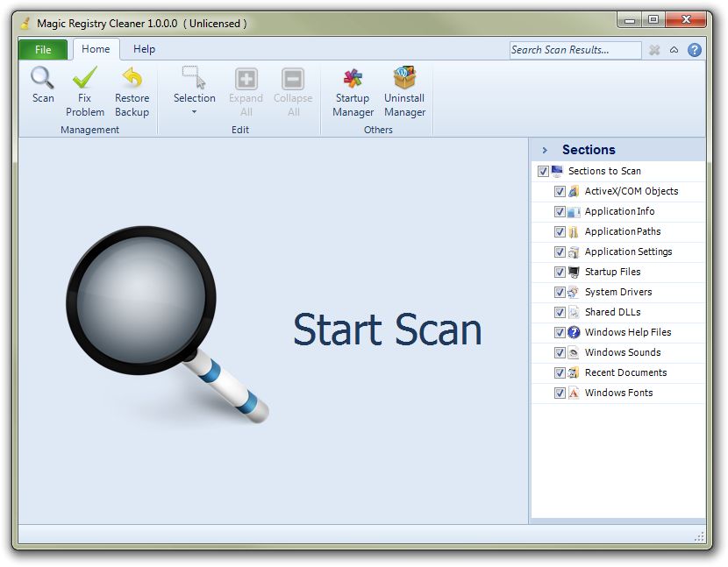728x567 pixels.
Task: Uncheck Windows Sounds checkbox
Action: coord(560,352)
